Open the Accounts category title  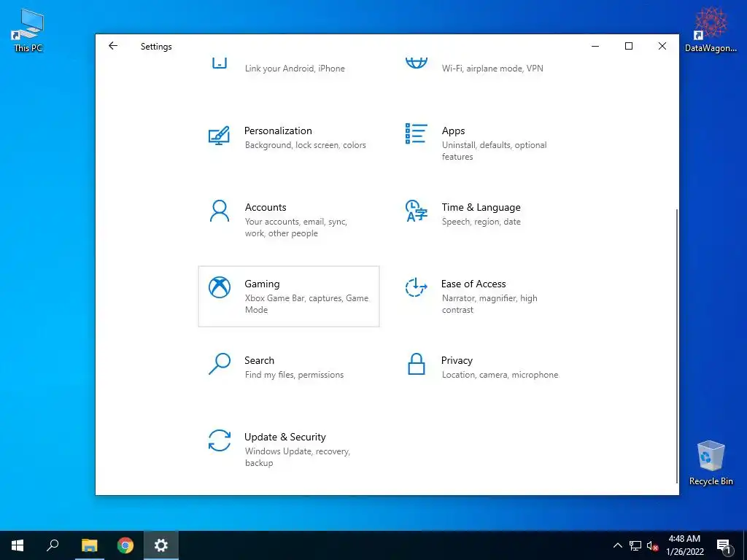(266, 207)
